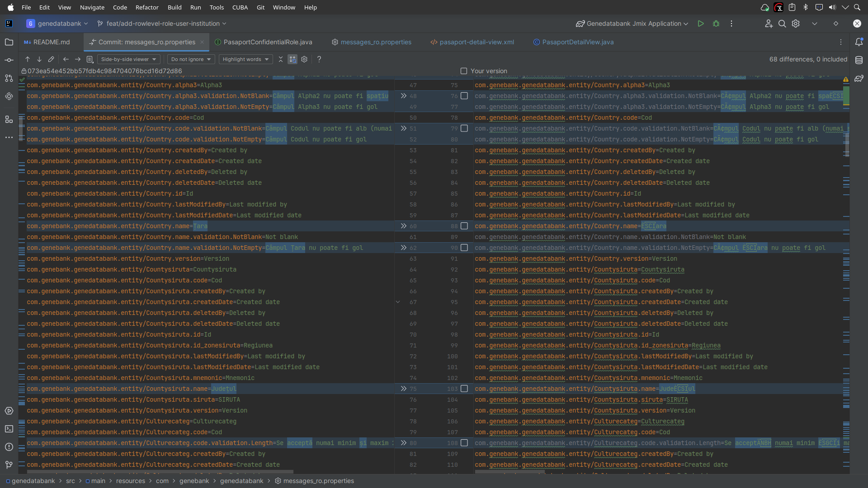Include change at line 108 checkbox

coord(464,443)
